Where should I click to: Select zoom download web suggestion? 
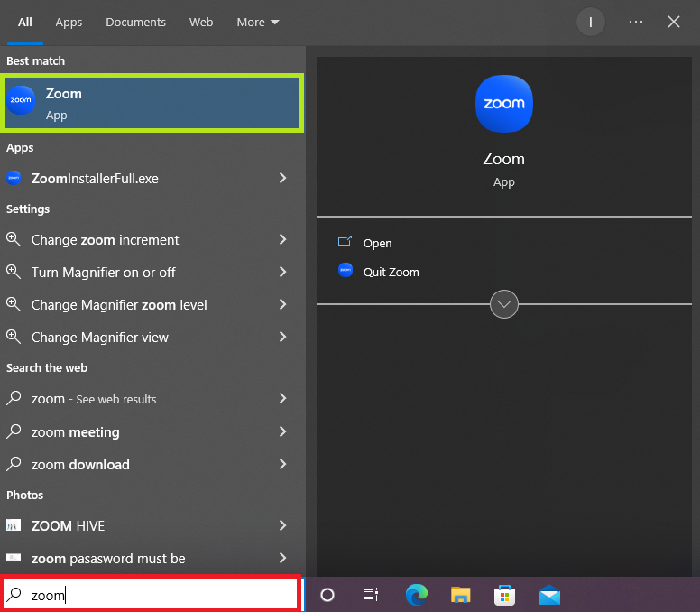(x=152, y=464)
